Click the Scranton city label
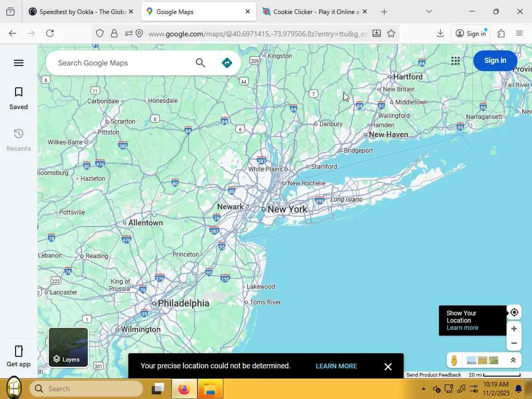532x399 pixels. coord(123,122)
